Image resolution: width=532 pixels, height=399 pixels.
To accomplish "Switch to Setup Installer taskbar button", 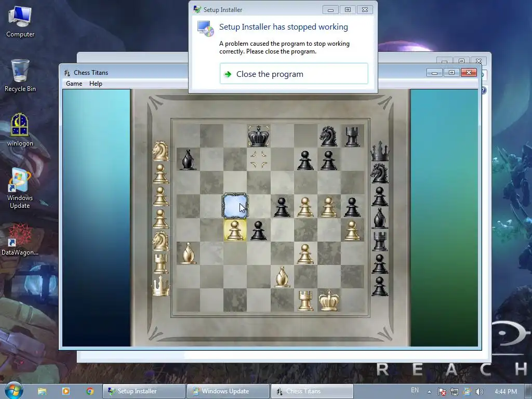I will (x=144, y=391).
